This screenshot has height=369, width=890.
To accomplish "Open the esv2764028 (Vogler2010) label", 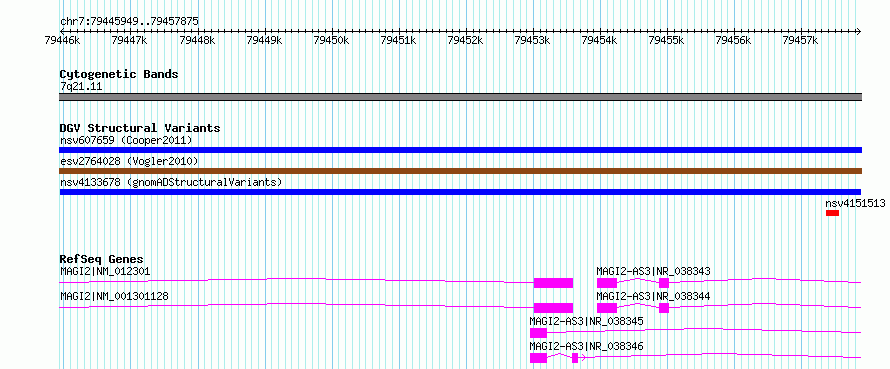I will (x=129, y=162).
